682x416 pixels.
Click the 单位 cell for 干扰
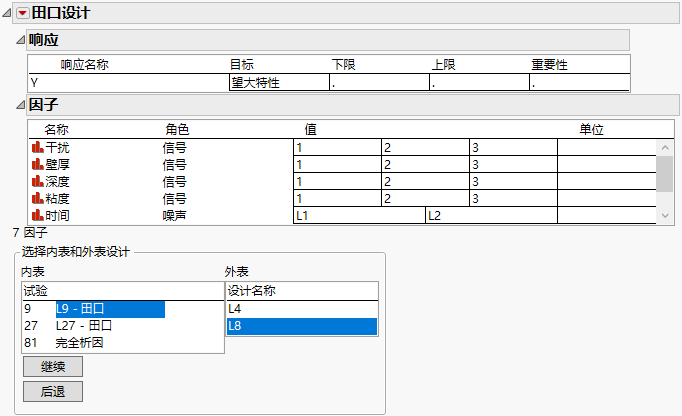607,148
